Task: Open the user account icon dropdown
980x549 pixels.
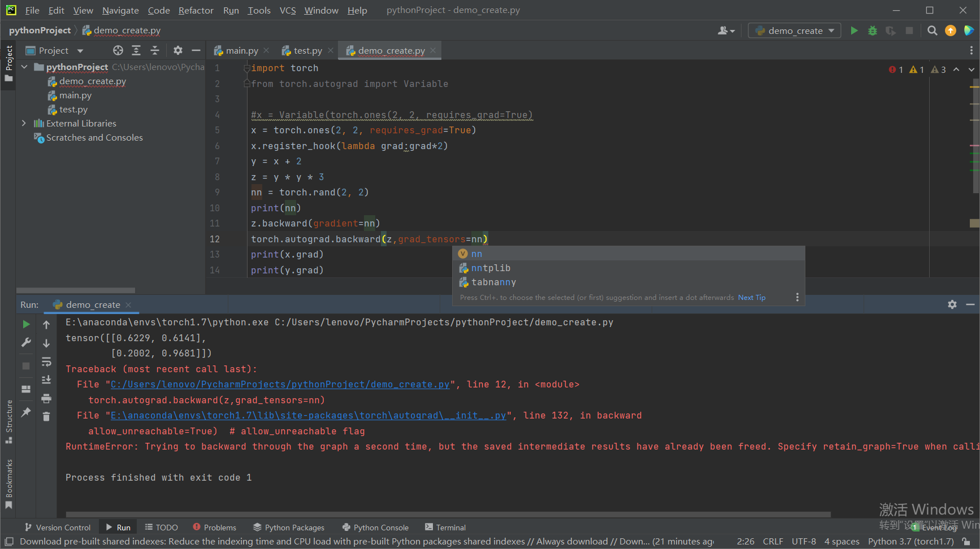Action: (x=726, y=30)
